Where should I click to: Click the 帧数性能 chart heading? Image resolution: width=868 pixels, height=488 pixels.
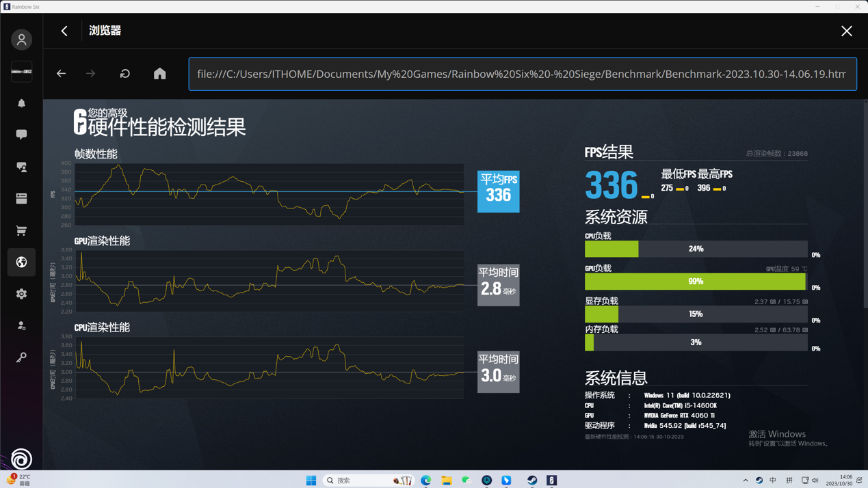[96, 154]
